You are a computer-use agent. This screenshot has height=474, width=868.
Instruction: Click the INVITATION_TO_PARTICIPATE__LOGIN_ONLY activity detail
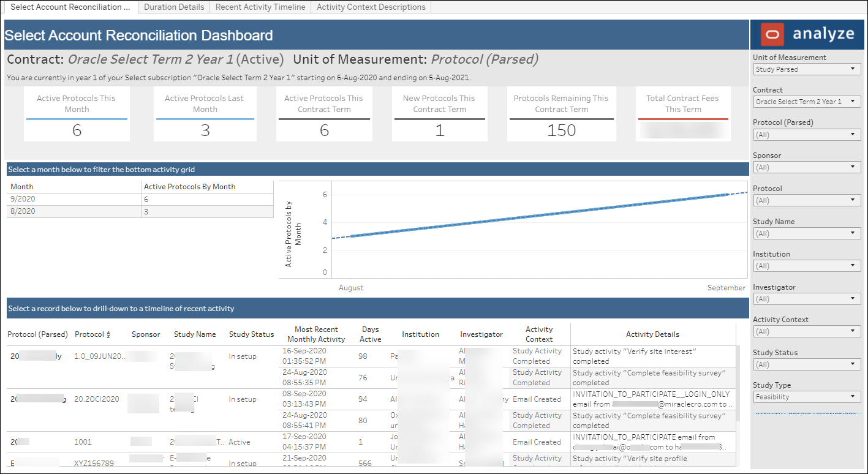pos(653,399)
